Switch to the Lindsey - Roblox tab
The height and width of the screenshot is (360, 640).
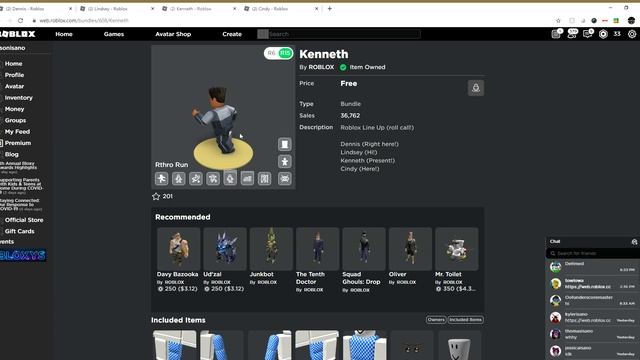pyautogui.click(x=117, y=9)
